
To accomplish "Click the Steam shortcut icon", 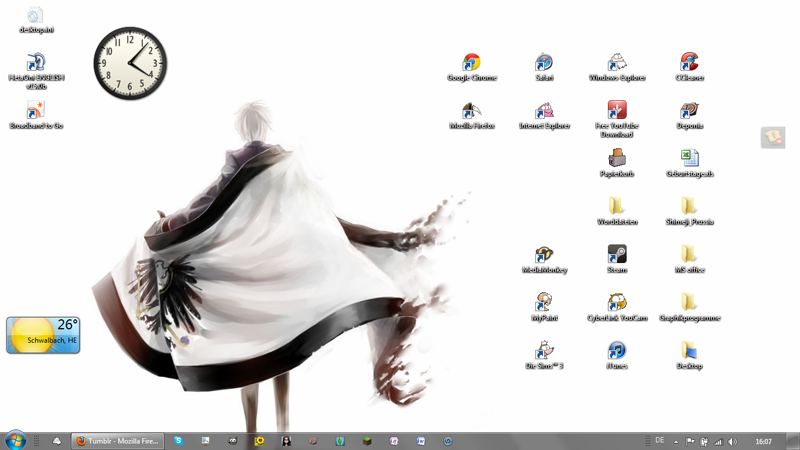I will 617,256.
